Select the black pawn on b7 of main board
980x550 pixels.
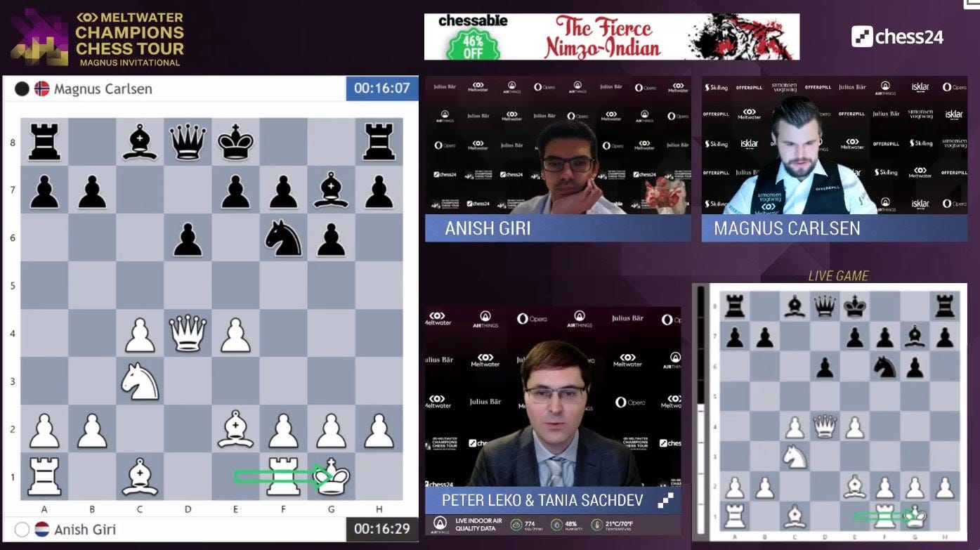click(92, 191)
